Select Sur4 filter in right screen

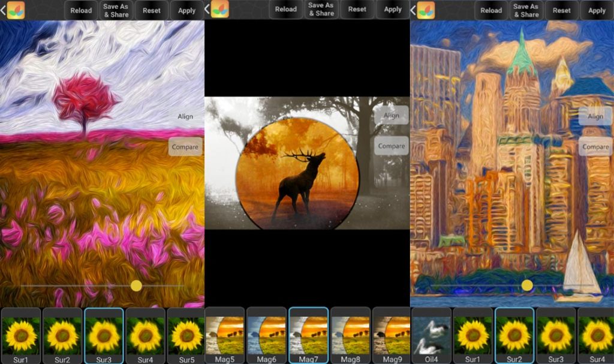coord(596,336)
